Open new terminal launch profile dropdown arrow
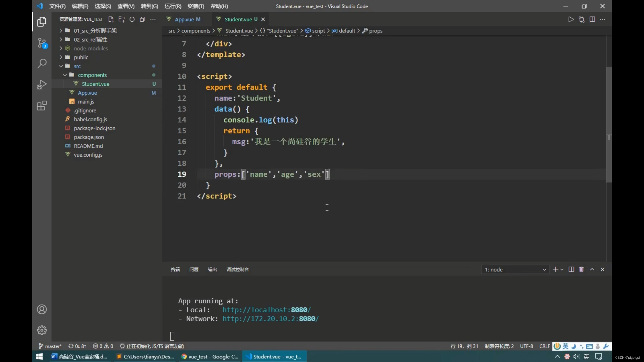Viewport: 644px width, 362px height. tap(562, 270)
